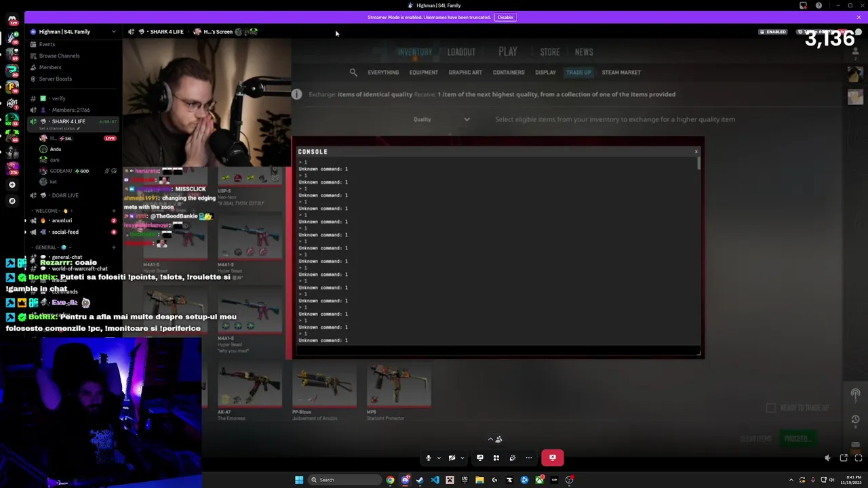Click the ENABLED badge in stream header
This screenshot has height=488, width=868.
[x=773, y=32]
